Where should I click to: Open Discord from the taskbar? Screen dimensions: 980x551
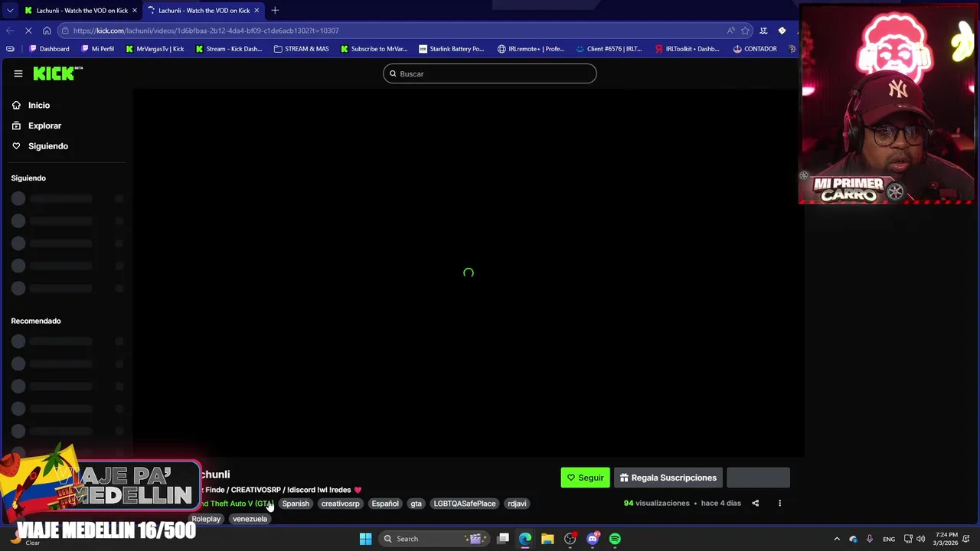[x=593, y=539]
